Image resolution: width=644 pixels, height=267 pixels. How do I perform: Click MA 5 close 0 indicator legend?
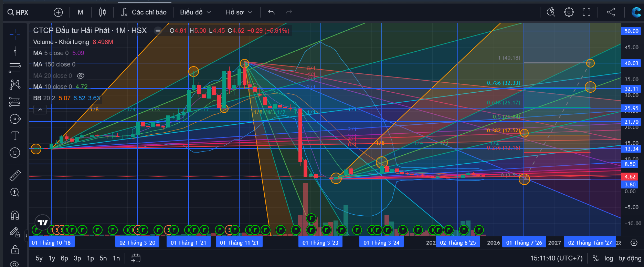(59, 53)
